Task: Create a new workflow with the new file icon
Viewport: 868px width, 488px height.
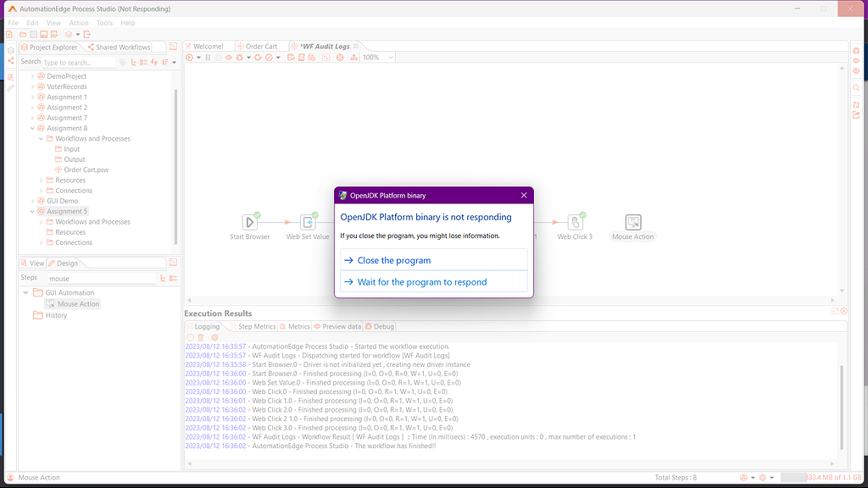Action: pyautogui.click(x=9, y=34)
